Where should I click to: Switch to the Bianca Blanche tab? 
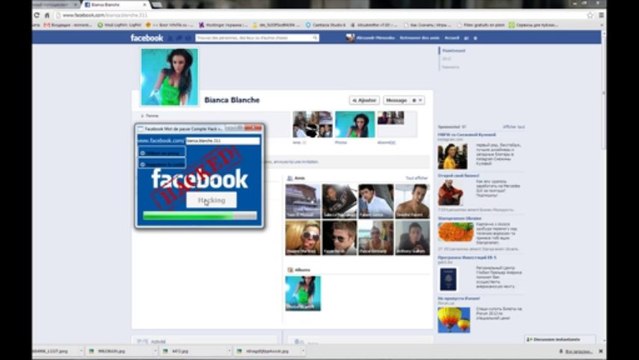pos(116,4)
